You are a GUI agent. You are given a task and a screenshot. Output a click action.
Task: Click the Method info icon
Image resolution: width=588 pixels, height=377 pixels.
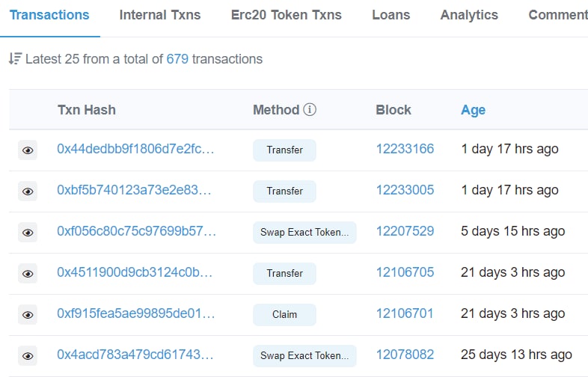pos(310,109)
